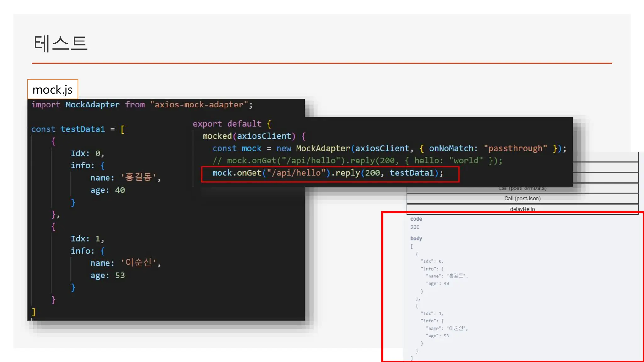This screenshot has width=644, height=362.
Task: Click the closing yellow bracket of testData1
Action: coord(34,312)
